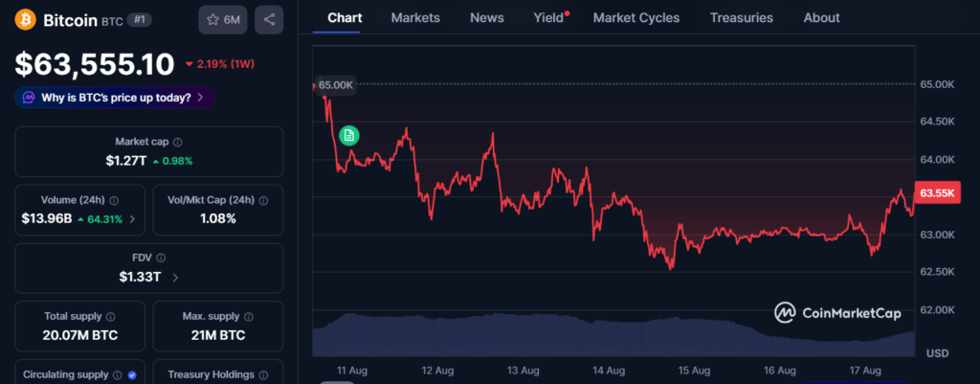
Task: Open "Why is BTC's price up today?"
Action: click(115, 98)
